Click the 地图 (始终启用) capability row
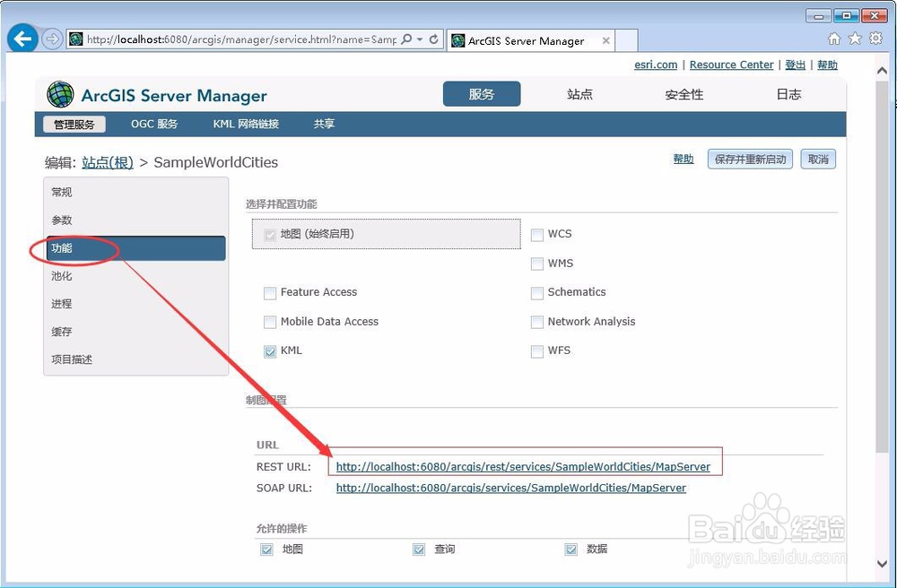Viewport: 897px width, 588px height. [386, 234]
